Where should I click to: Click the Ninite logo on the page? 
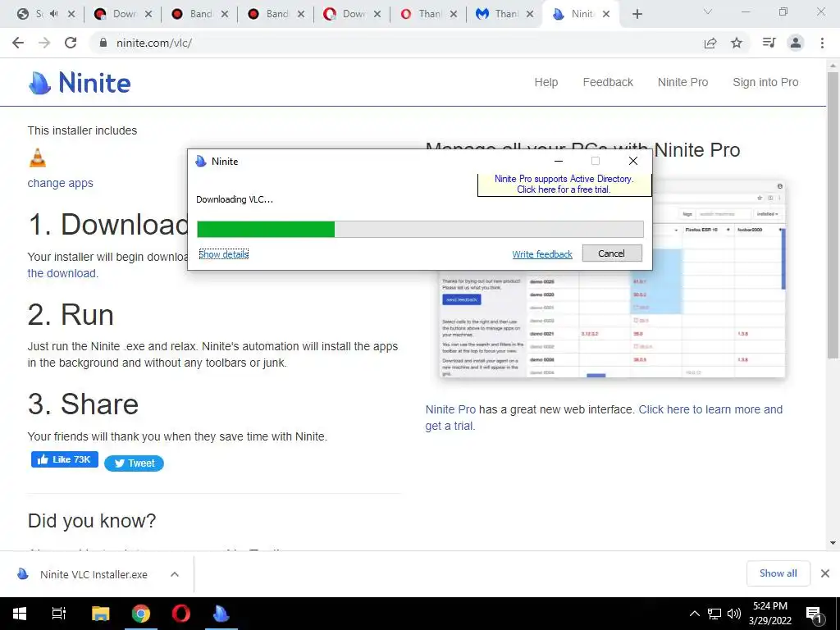(80, 83)
